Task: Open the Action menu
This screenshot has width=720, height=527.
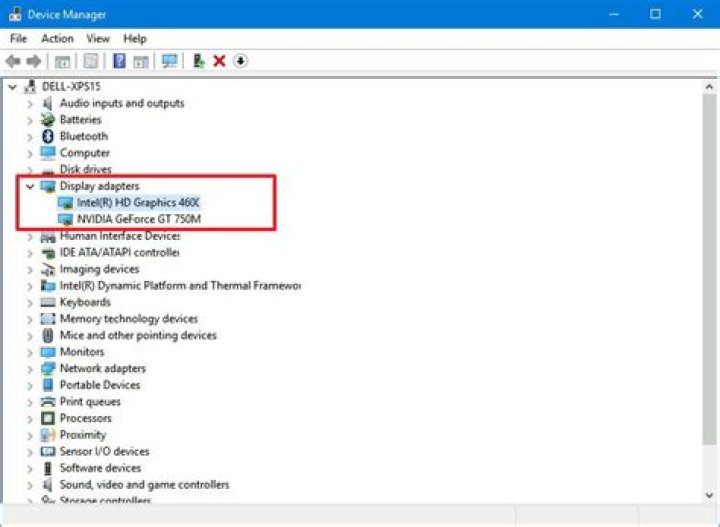Action: point(57,39)
